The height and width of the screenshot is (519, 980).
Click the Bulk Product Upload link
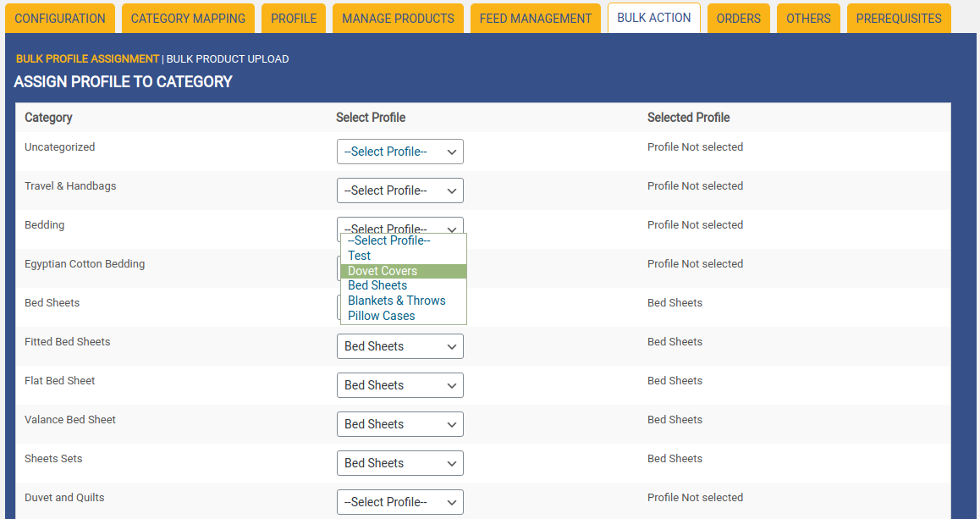tap(228, 59)
